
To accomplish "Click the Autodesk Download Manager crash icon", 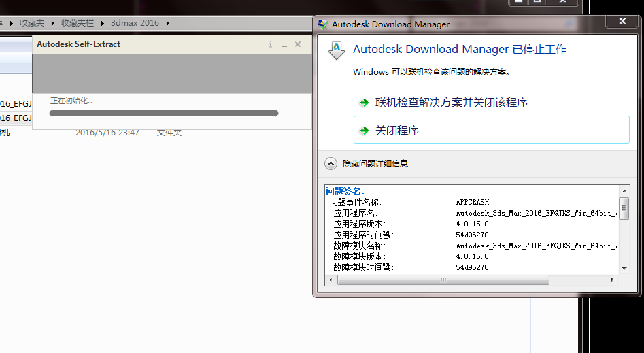I will pyautogui.click(x=337, y=50).
